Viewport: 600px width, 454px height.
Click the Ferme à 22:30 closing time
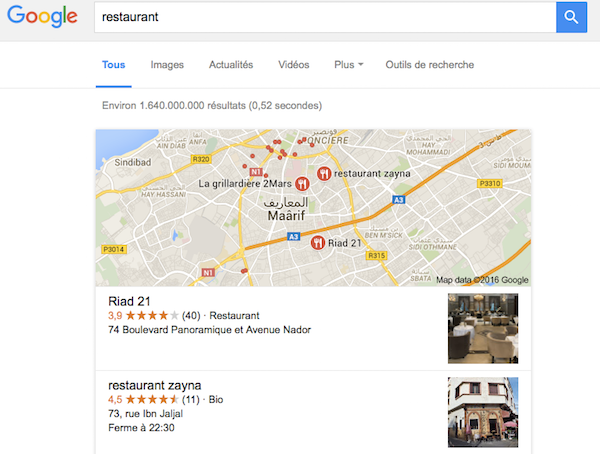tap(141, 428)
